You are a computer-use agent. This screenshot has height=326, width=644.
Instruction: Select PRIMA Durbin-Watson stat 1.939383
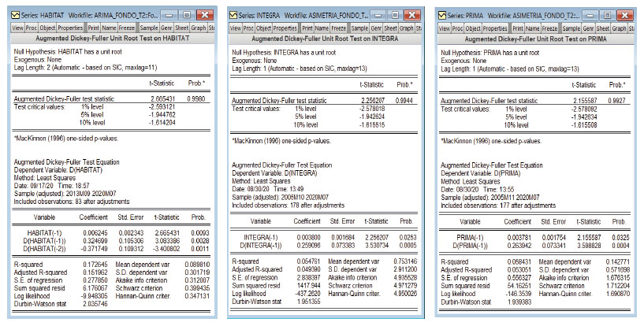coord(519,302)
